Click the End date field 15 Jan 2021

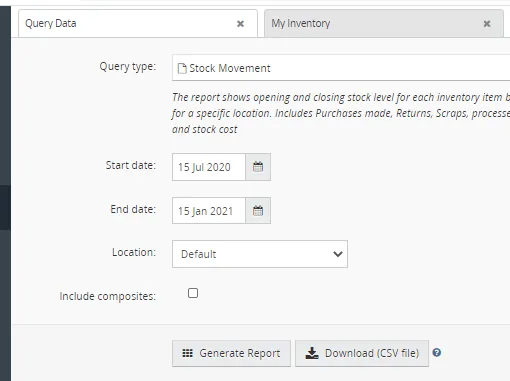[209, 211]
